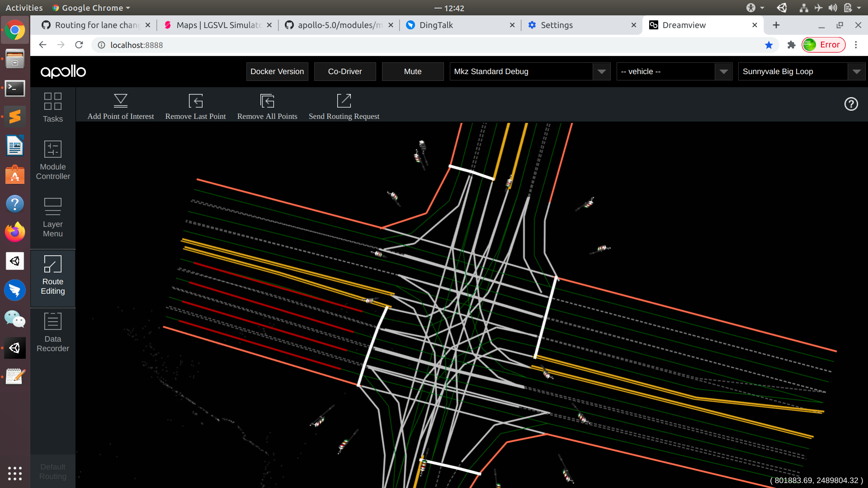Click Remove All Points tool
868x488 pixels.
coord(267,107)
